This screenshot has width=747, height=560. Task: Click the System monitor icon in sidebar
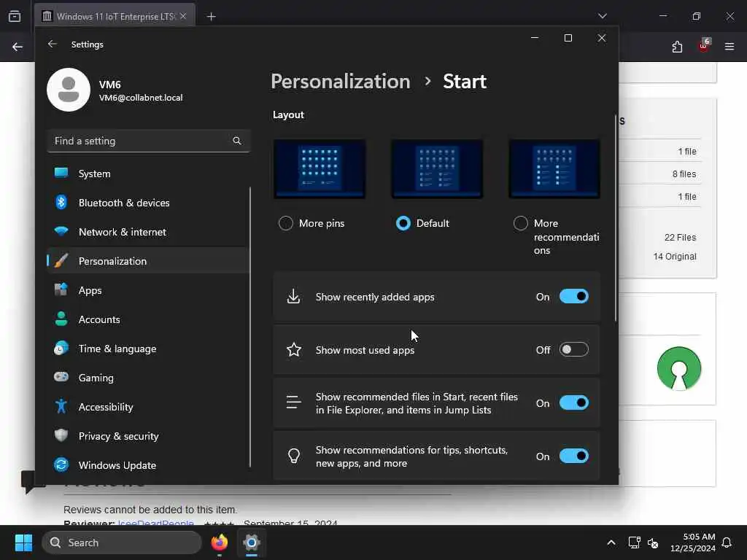coord(61,174)
